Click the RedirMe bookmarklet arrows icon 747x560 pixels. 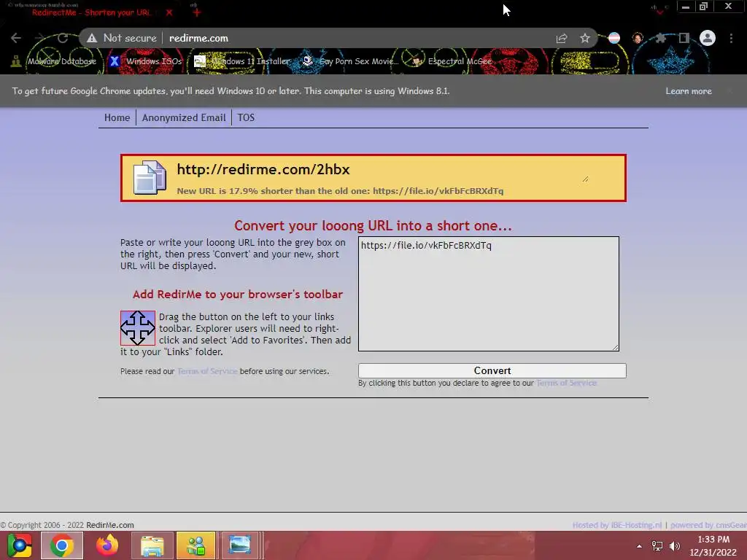138,328
